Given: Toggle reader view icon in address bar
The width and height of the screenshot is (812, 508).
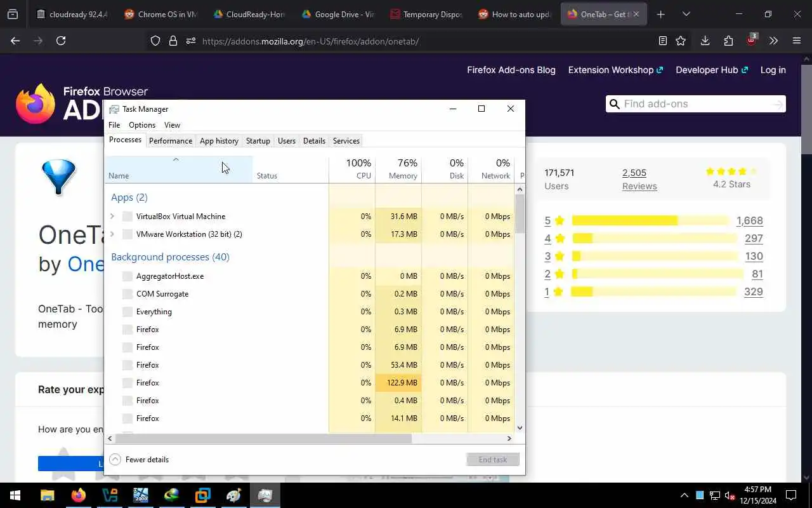Looking at the screenshot, I should click(663, 41).
